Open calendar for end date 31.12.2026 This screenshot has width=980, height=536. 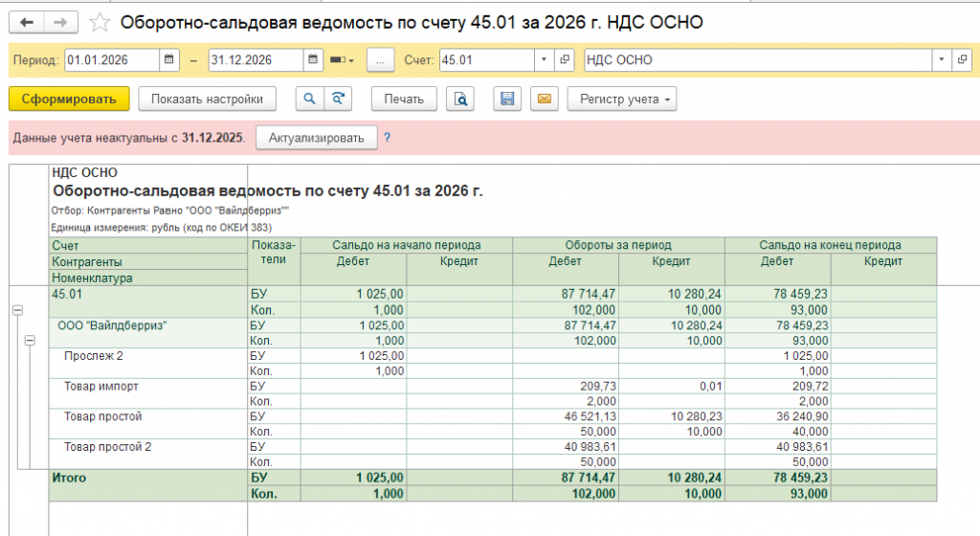coord(313,60)
